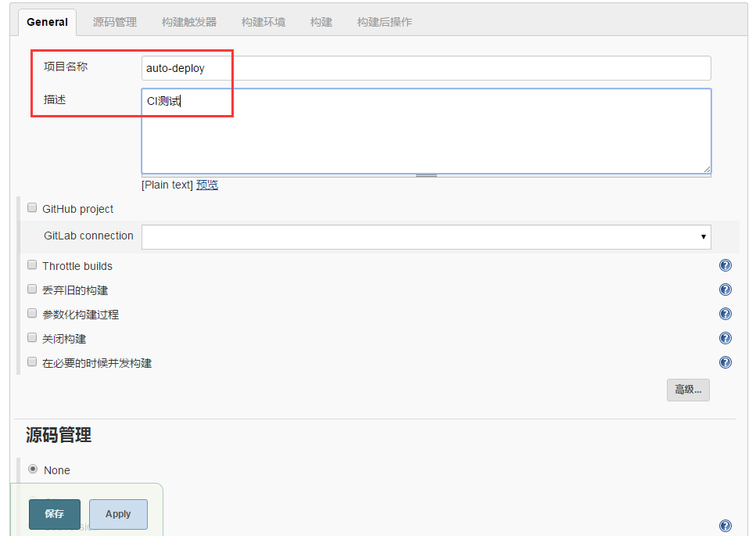Open help icon for 在必要的时候并发构建
756x536 pixels.
[726, 362]
